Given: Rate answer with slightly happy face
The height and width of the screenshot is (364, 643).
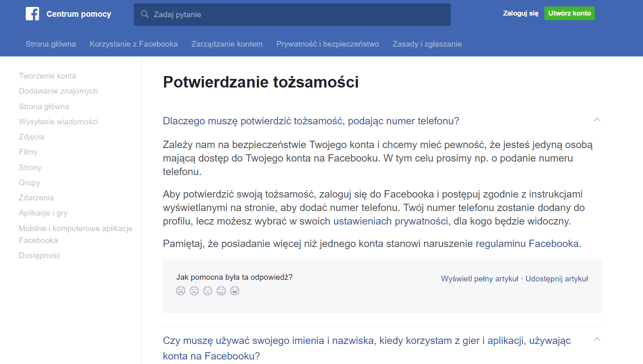Looking at the screenshot, I should (x=221, y=291).
